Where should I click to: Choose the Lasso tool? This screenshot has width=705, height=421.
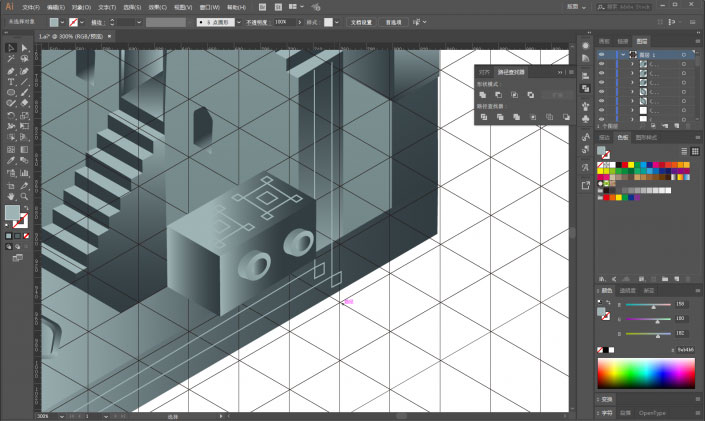click(x=24, y=59)
